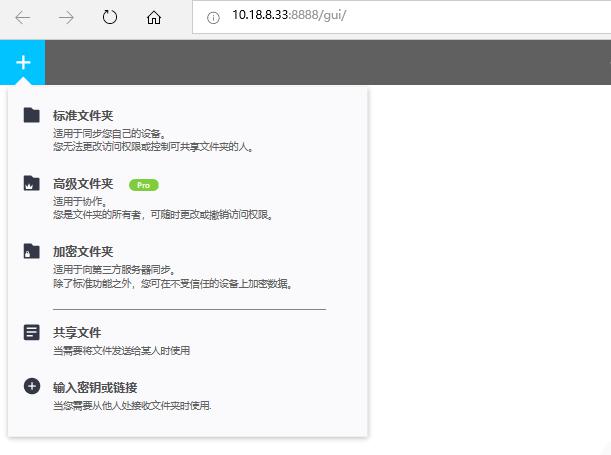Click the 当需要将文件发送给某人时使用 description

pyautogui.click(x=121, y=351)
